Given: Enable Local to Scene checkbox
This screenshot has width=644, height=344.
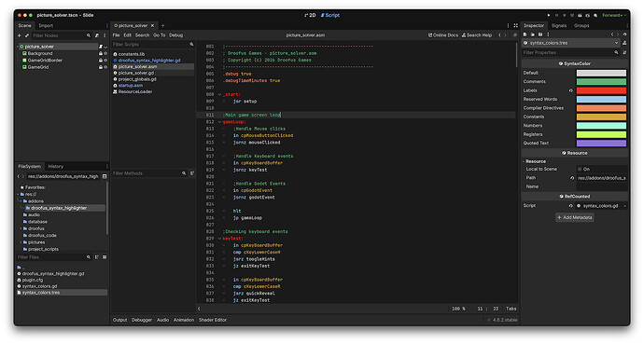Looking at the screenshot, I should 580,169.
